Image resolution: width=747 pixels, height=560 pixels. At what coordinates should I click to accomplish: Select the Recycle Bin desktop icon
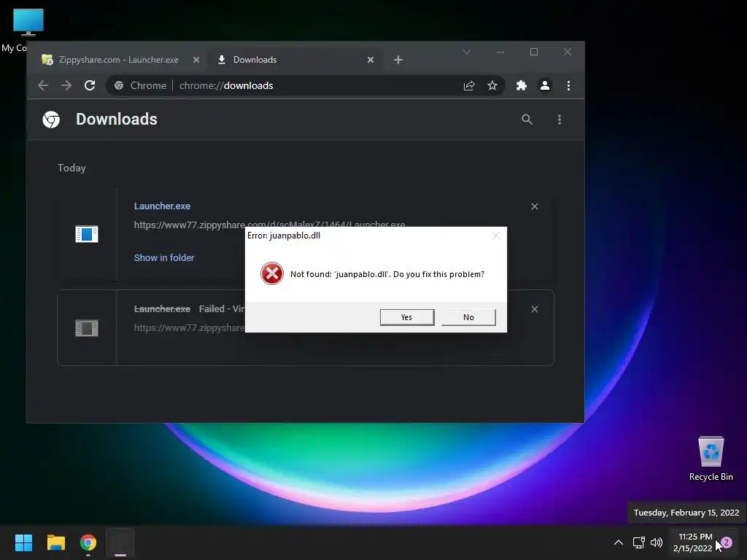click(x=711, y=459)
